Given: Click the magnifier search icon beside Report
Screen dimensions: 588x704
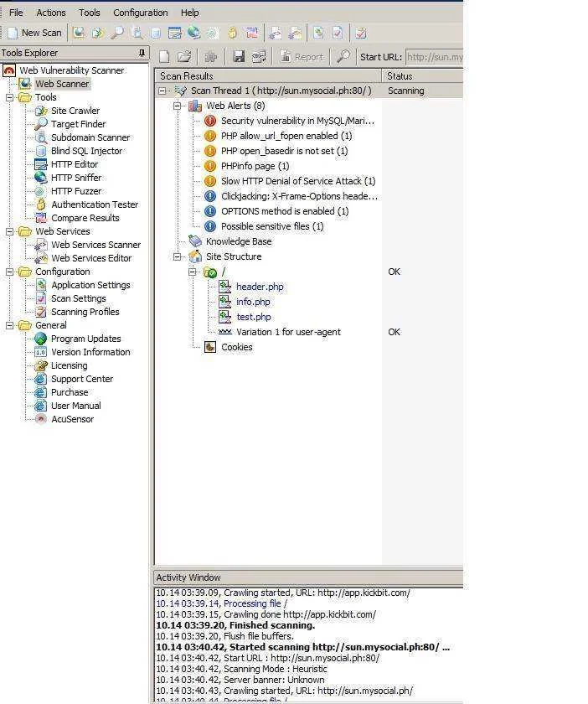Looking at the screenshot, I should tap(343, 57).
